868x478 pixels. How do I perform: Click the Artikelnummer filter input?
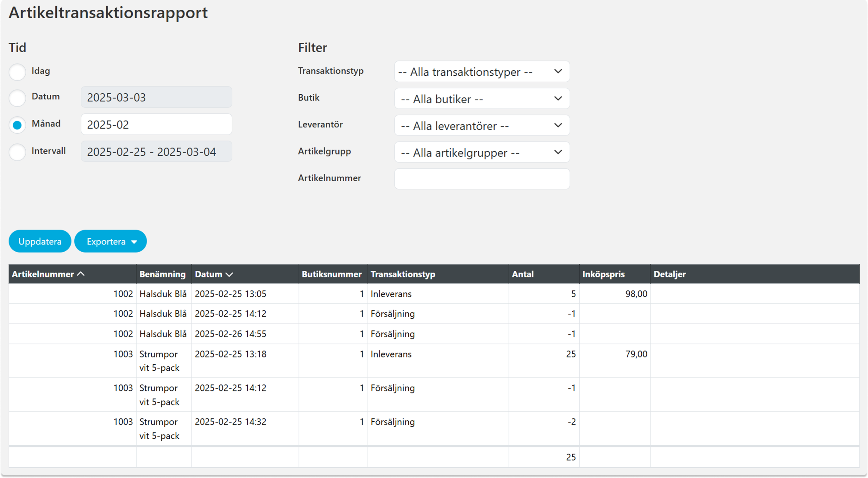482,179
